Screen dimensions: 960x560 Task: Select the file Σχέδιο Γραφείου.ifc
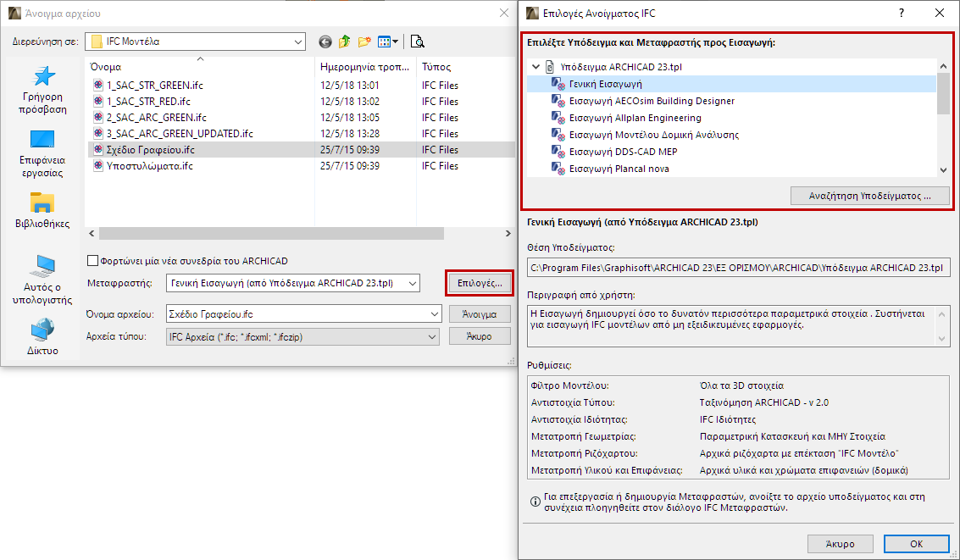point(302,149)
